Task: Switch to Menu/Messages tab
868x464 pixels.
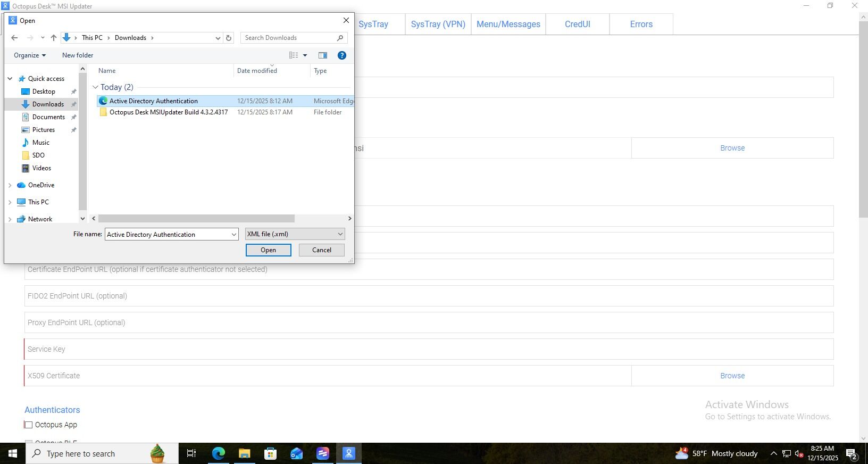Action: point(508,24)
